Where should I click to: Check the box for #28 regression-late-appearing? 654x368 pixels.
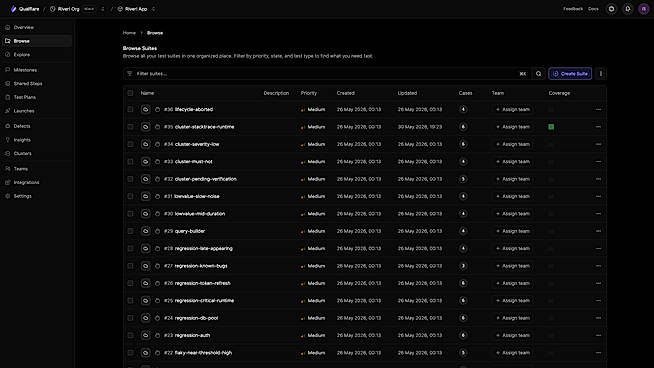131,248
